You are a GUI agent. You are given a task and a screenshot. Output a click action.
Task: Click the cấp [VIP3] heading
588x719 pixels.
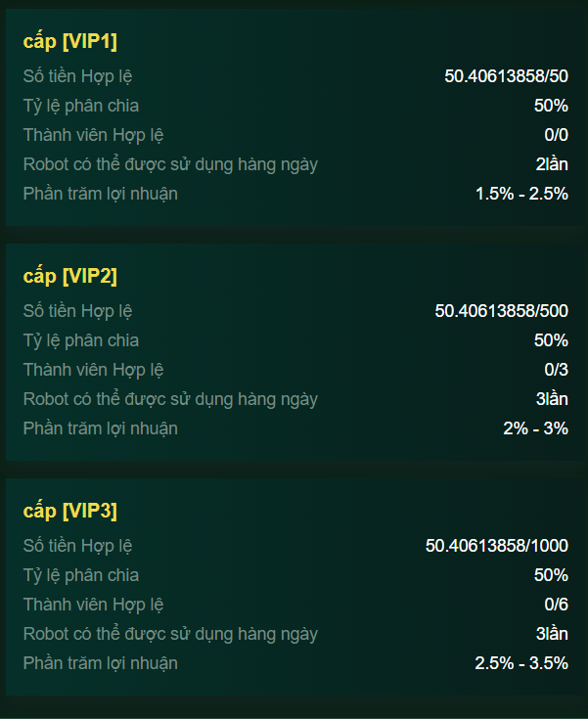[70, 511]
